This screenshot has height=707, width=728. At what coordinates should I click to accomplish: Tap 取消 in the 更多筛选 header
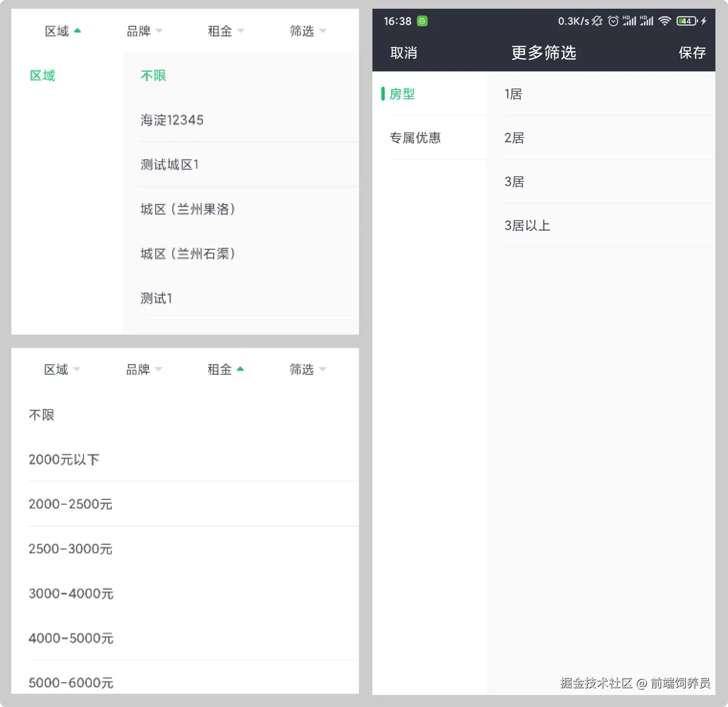tap(404, 53)
